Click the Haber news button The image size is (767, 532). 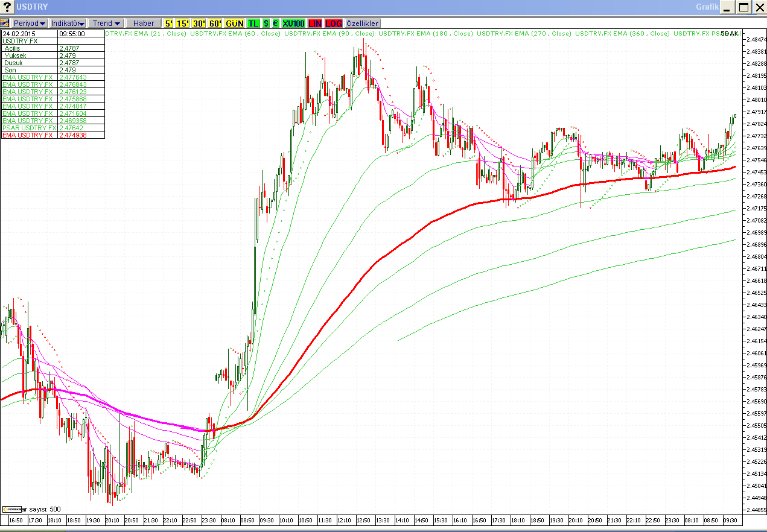144,23
